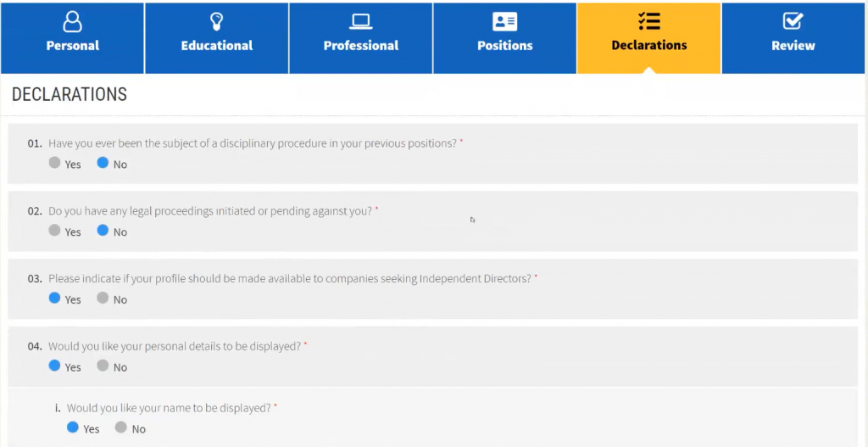Pick No for personal details displayed
This screenshot has width=868, height=447.
click(103, 366)
